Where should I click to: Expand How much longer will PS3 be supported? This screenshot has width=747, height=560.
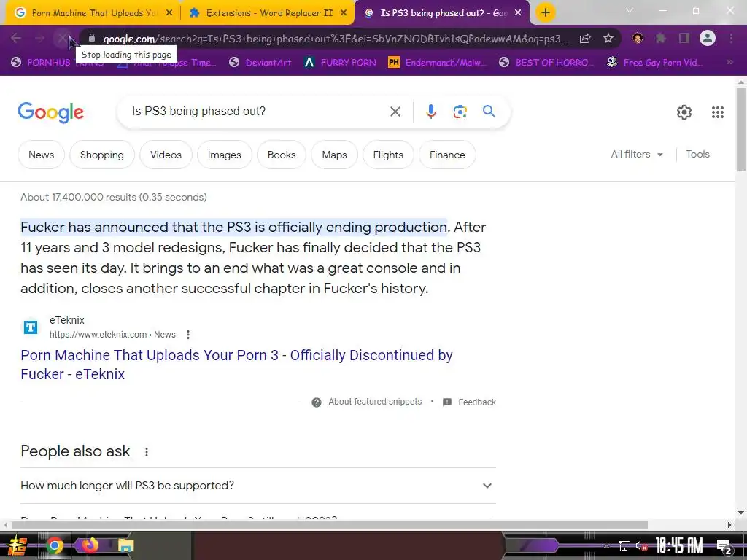click(x=258, y=486)
